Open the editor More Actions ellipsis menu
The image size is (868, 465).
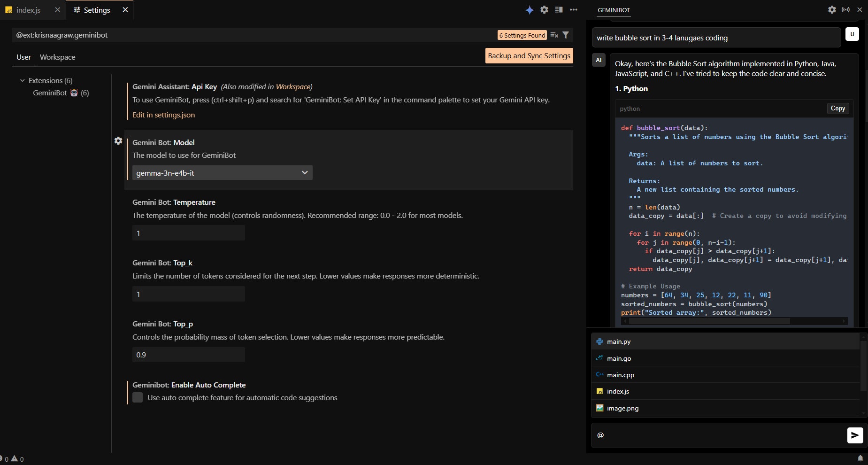(574, 10)
